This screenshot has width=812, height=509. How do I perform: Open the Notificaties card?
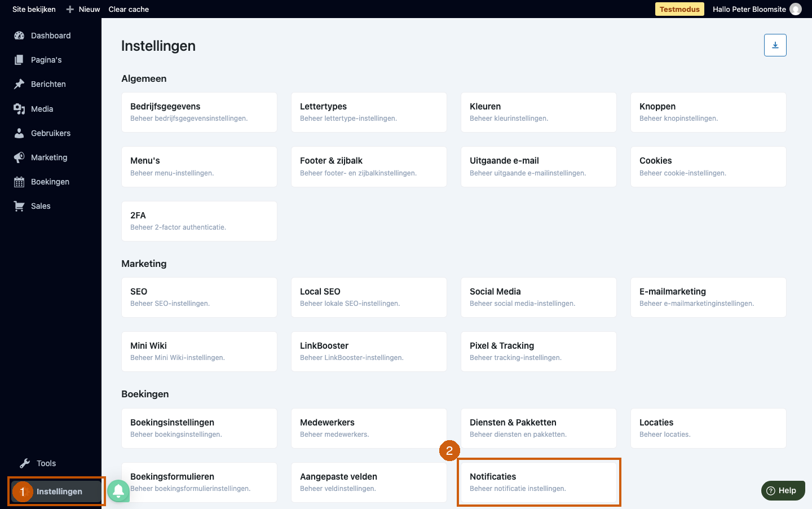[539, 482]
